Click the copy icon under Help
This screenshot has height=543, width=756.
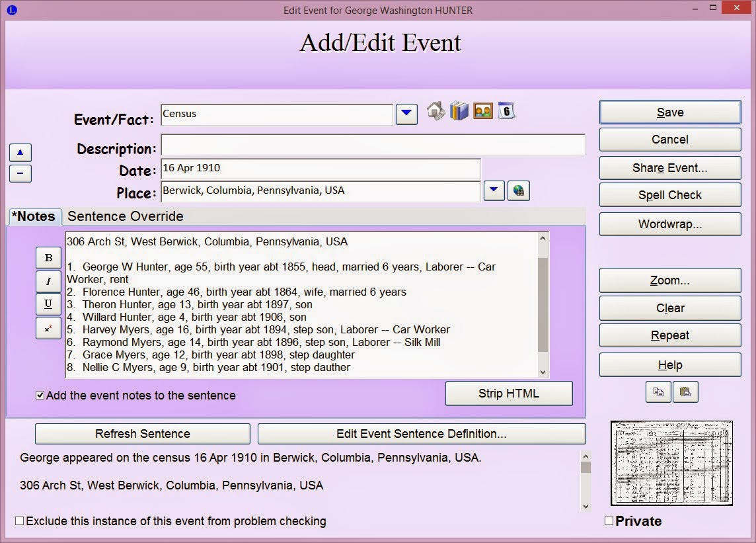click(x=658, y=392)
